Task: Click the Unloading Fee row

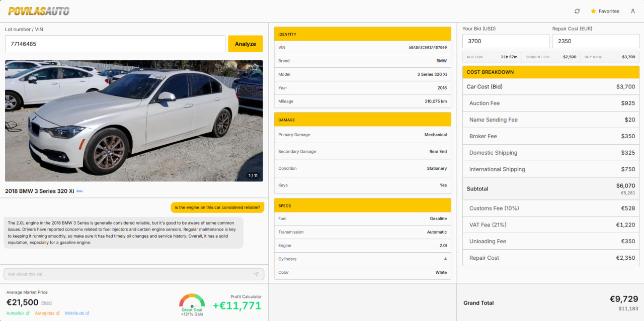Action: coord(551,241)
